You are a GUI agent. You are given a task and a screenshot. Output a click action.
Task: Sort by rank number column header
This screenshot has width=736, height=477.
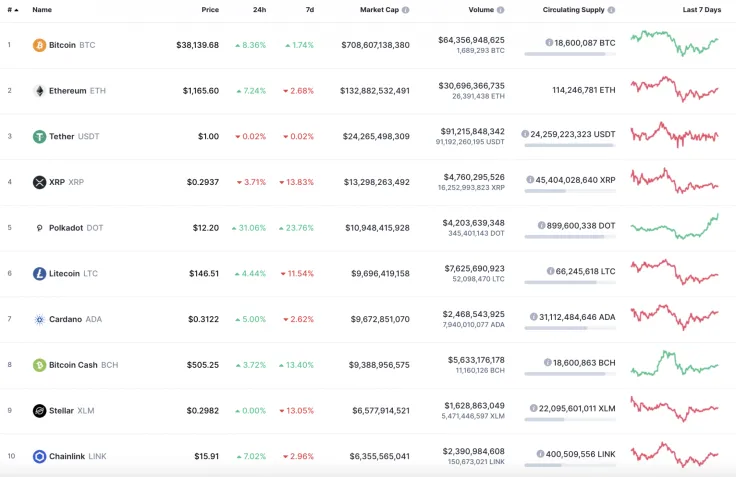tap(13, 10)
